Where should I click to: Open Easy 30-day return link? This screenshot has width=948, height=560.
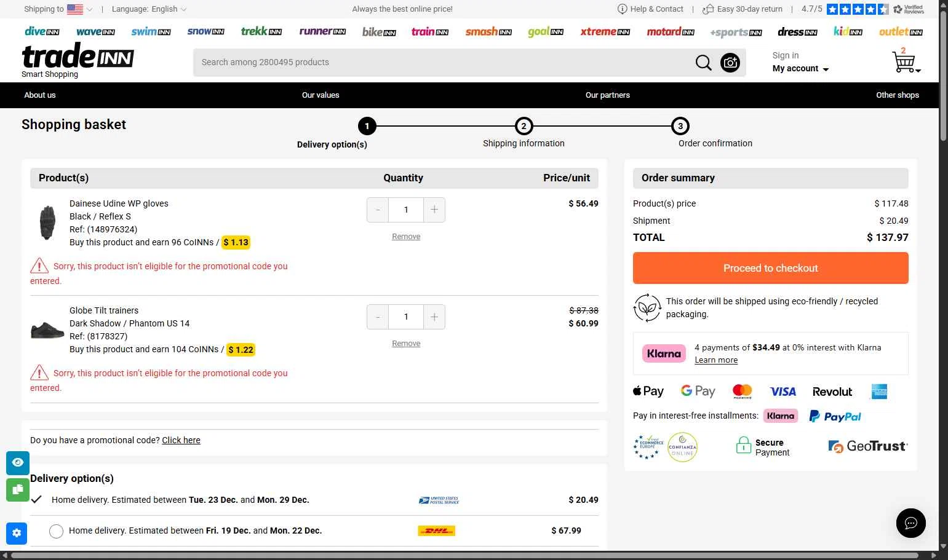pyautogui.click(x=743, y=9)
